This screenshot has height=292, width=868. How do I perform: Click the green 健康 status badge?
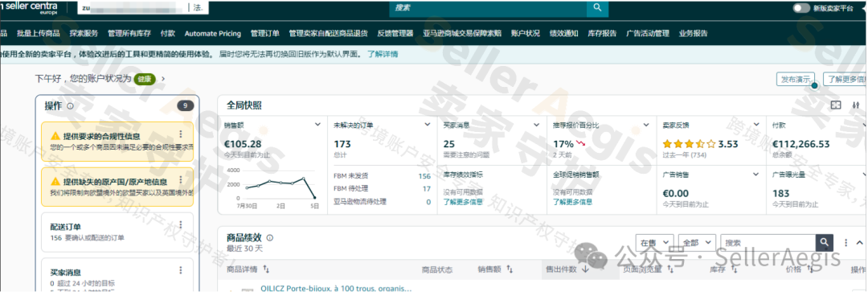click(x=145, y=79)
